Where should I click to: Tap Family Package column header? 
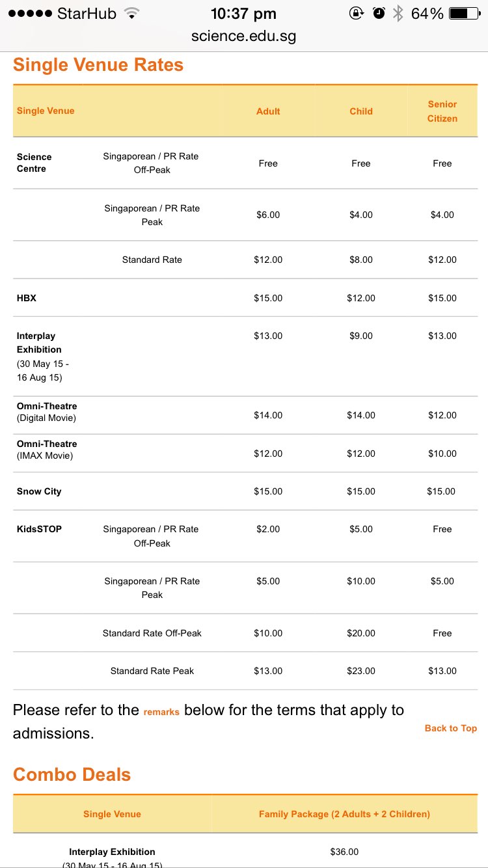click(344, 814)
